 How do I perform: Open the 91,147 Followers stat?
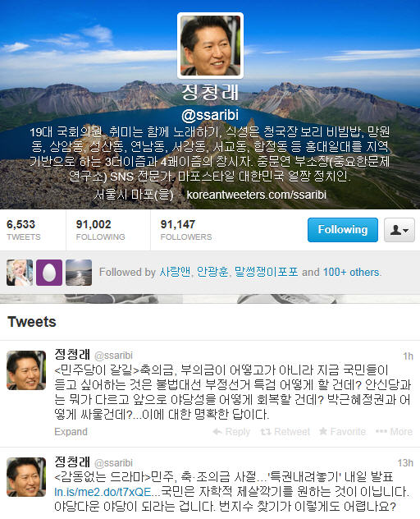[x=186, y=230]
